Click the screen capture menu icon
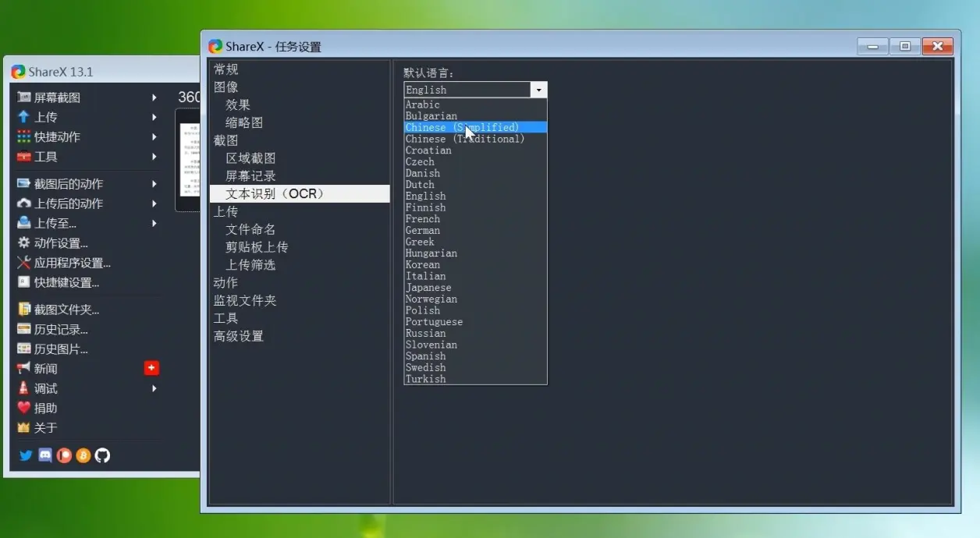 [x=24, y=97]
